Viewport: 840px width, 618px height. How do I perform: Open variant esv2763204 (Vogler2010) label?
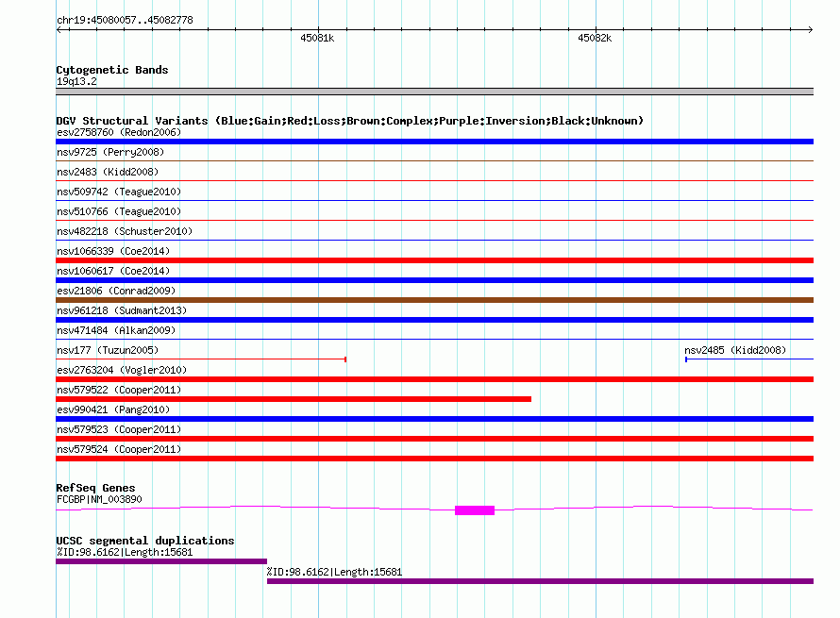click(x=122, y=370)
